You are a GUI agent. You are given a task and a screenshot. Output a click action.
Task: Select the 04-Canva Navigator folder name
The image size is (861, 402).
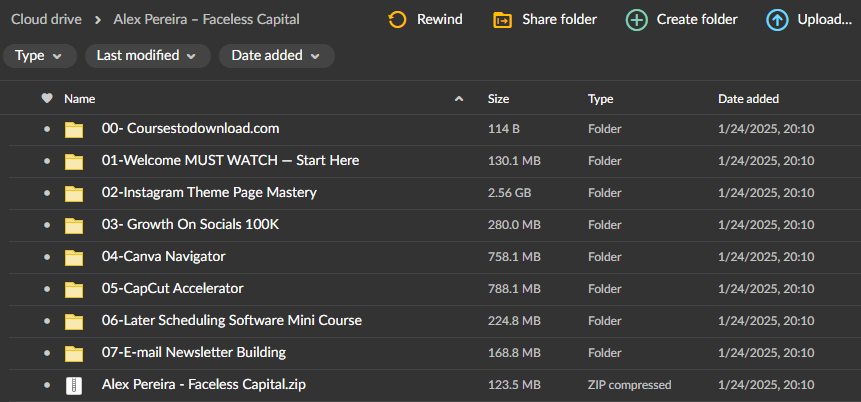pos(164,256)
